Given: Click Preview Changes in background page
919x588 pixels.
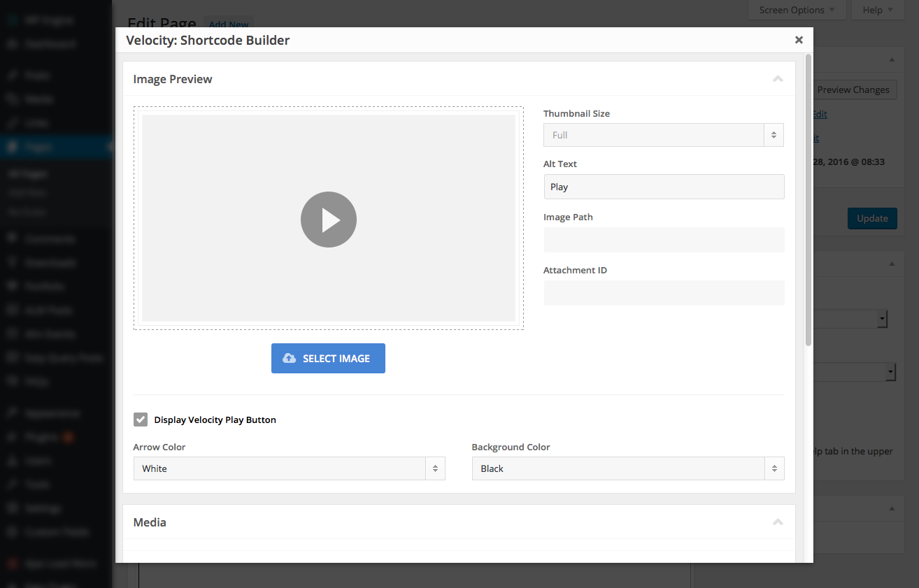Looking at the screenshot, I should tap(853, 89).
